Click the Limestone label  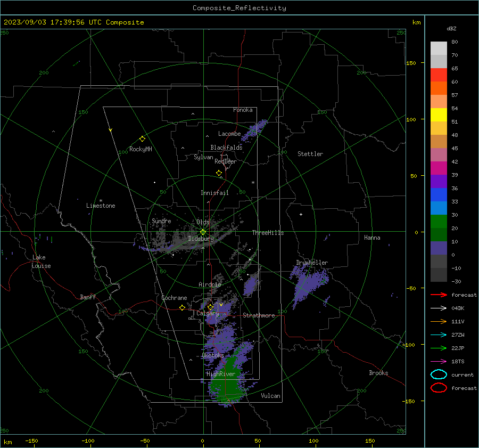[x=101, y=206]
